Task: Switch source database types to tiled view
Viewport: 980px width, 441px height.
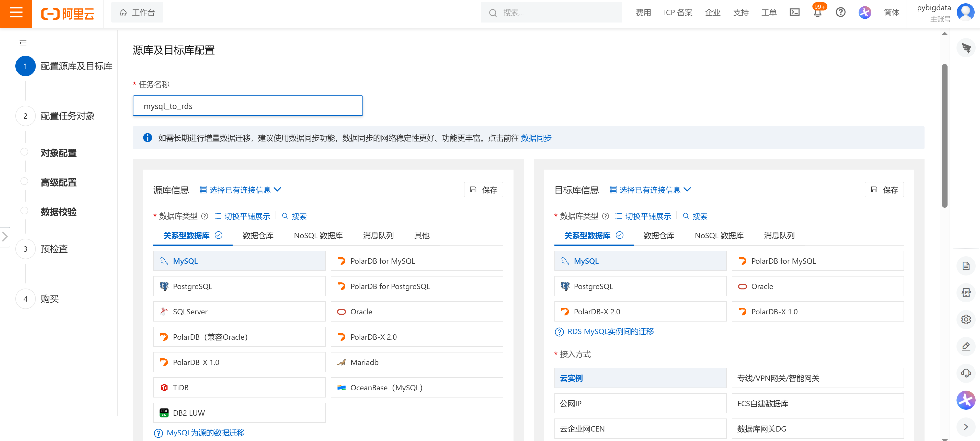Action: [242, 216]
